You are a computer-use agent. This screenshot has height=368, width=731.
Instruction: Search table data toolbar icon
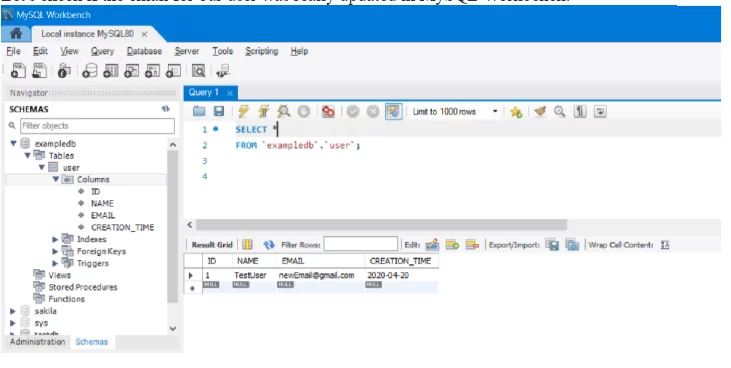click(x=198, y=71)
